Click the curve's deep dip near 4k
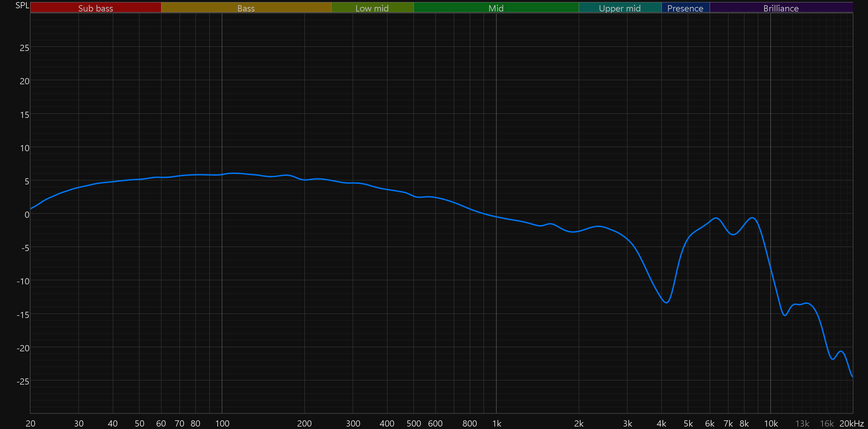The height and width of the screenshot is (429, 868). point(666,302)
